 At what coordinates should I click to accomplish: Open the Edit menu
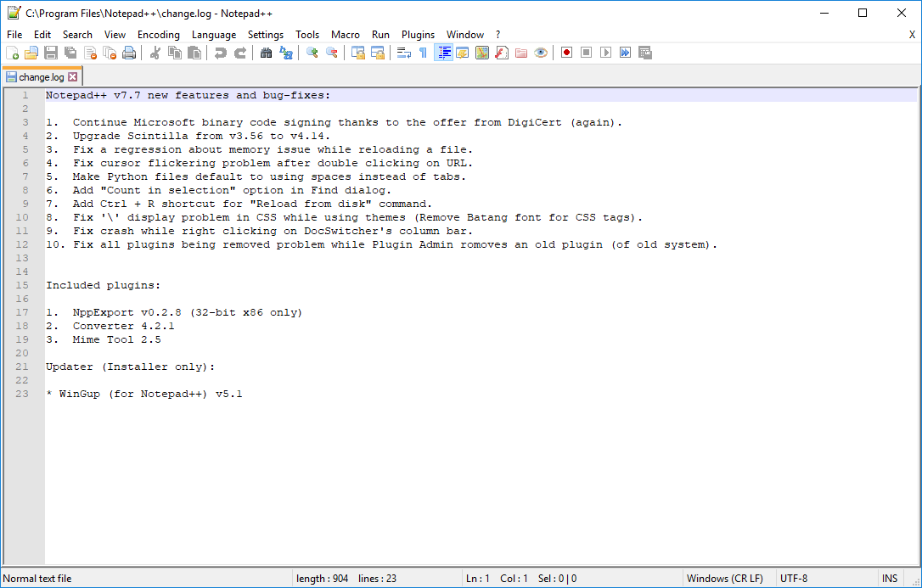[x=42, y=35]
